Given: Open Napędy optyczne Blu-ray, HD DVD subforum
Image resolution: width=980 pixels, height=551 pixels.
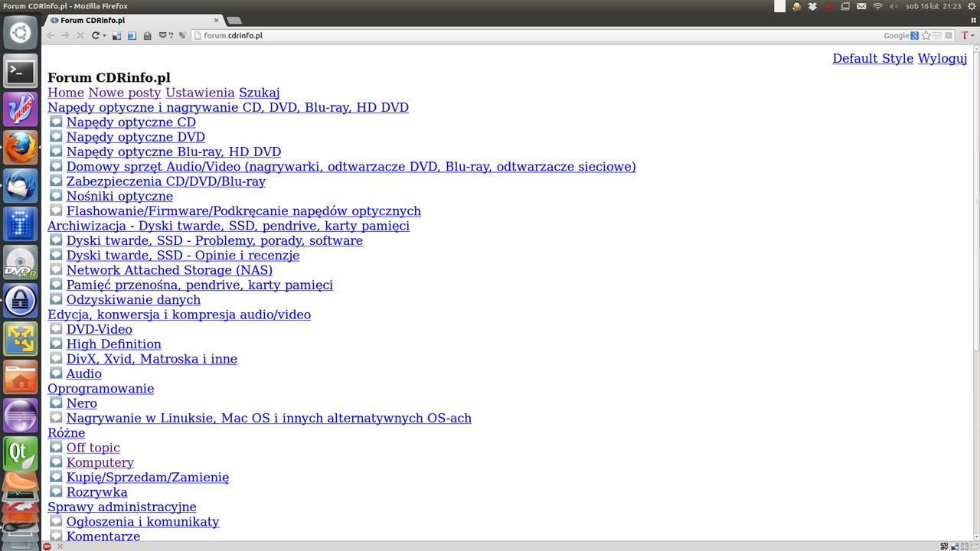Looking at the screenshot, I should 174,152.
